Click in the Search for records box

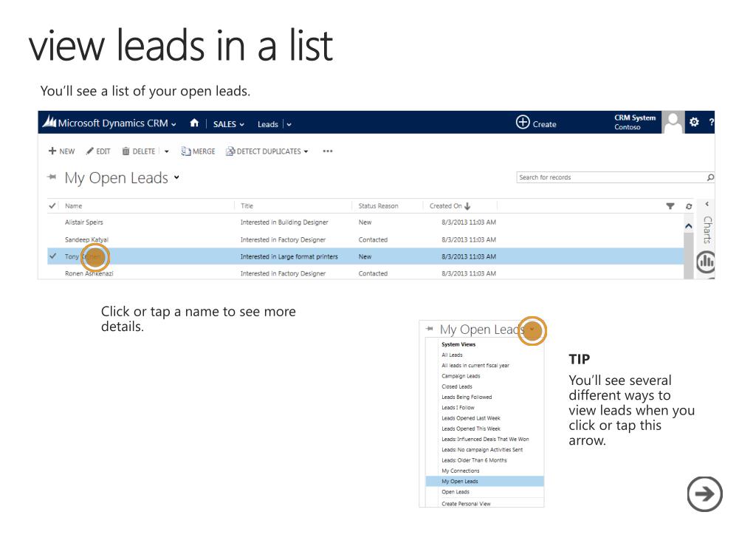click(x=611, y=177)
